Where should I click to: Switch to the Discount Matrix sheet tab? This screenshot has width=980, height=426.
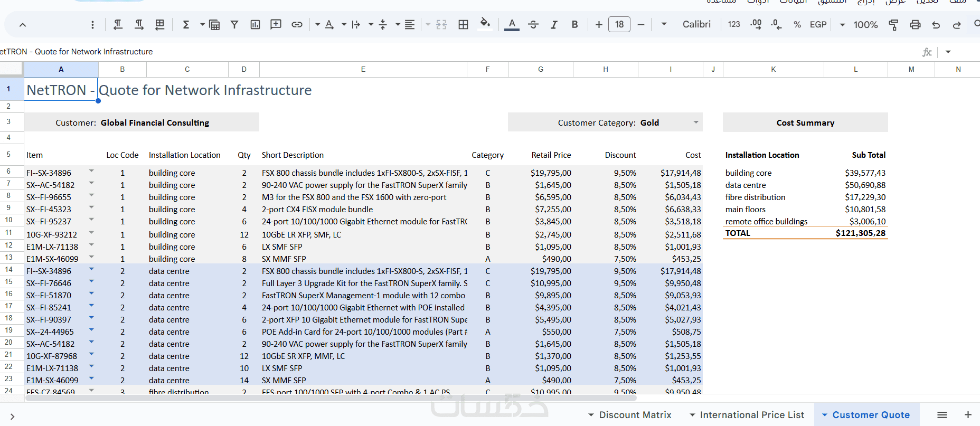coord(635,415)
